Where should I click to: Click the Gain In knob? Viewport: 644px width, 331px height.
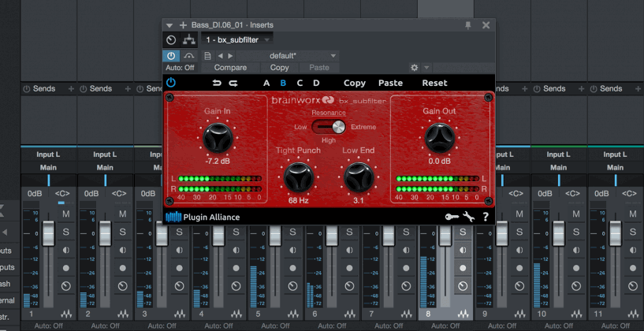[218, 138]
